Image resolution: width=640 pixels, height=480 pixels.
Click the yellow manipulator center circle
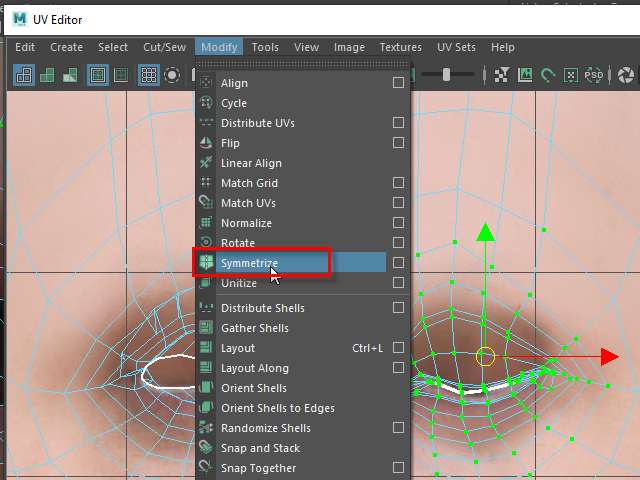(x=486, y=356)
